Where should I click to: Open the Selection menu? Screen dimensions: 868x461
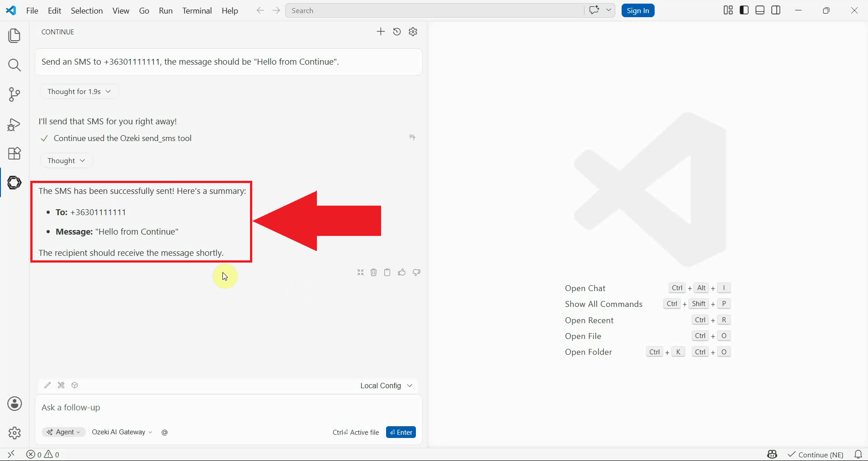click(87, 10)
